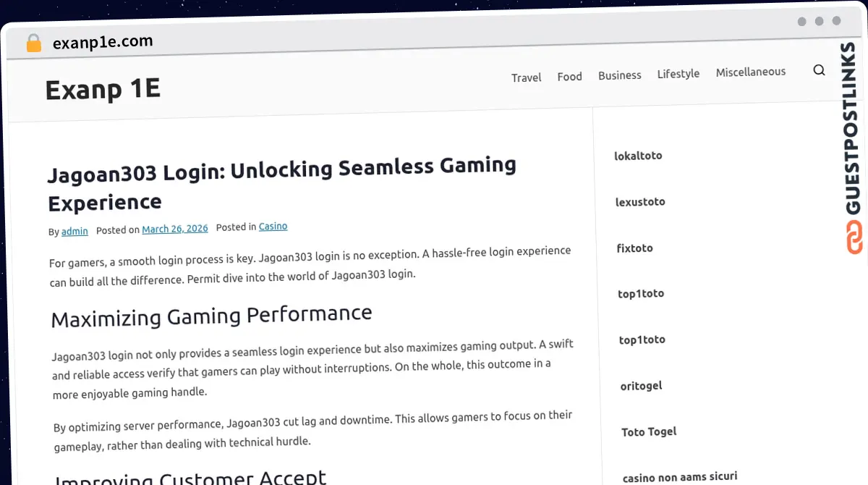This screenshot has height=485, width=868.
Task: Click the paragraph starting 'By optimizing server performance'
Action: click(313, 431)
